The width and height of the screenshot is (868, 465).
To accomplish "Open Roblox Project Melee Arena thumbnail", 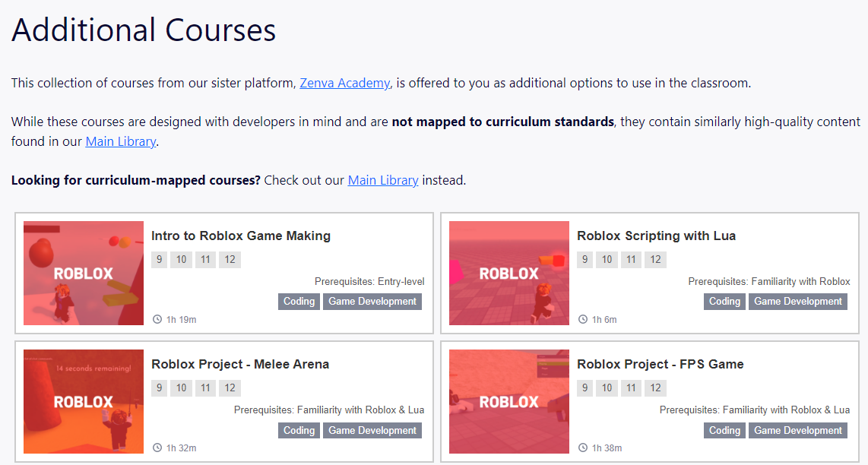I will (84, 401).
